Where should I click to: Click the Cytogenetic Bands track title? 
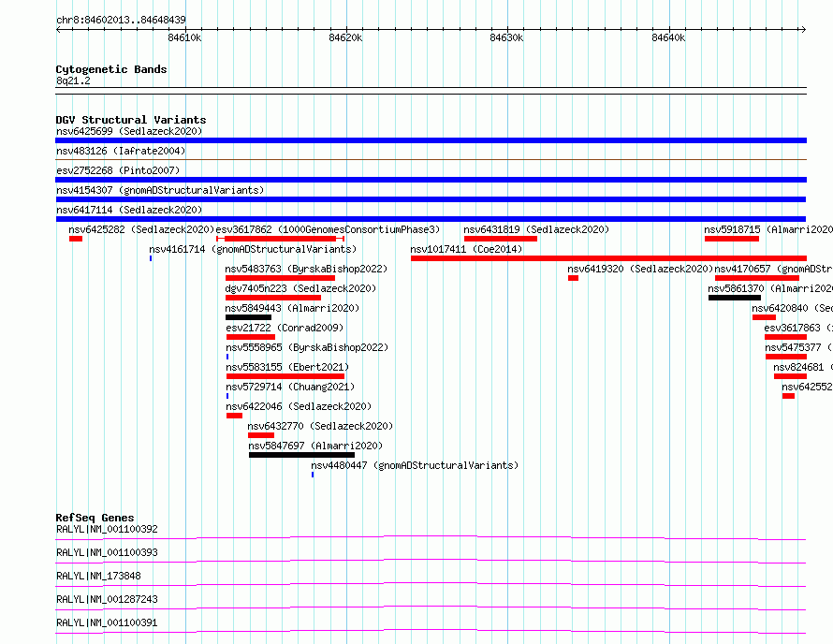pos(111,69)
